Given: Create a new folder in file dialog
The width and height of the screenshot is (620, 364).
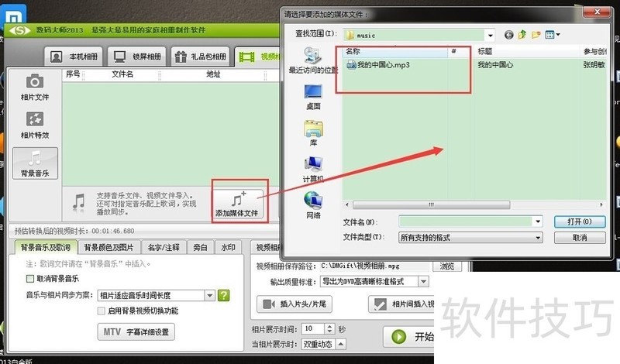Looking at the screenshot, I should pyautogui.click(x=536, y=35).
